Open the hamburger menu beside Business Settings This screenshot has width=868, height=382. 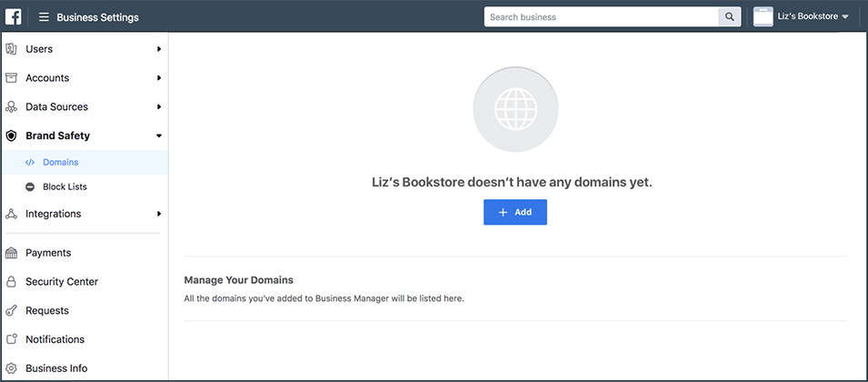[x=44, y=17]
